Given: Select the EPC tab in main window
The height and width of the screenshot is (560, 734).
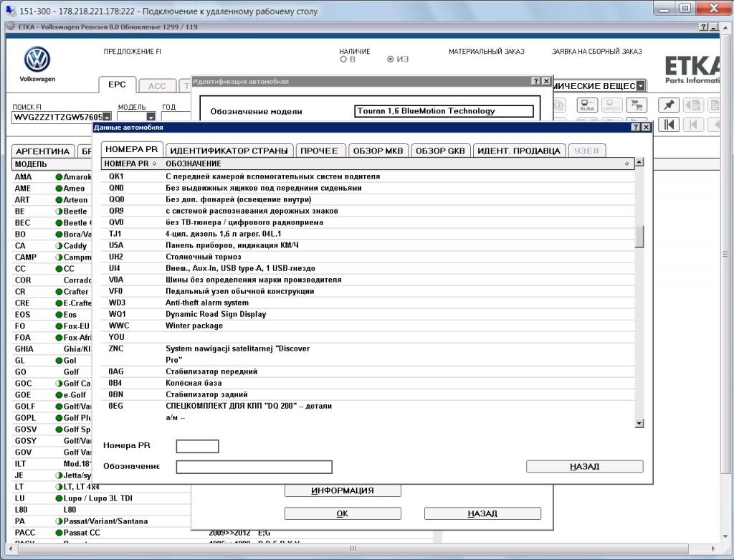Looking at the screenshot, I should click(x=117, y=85).
